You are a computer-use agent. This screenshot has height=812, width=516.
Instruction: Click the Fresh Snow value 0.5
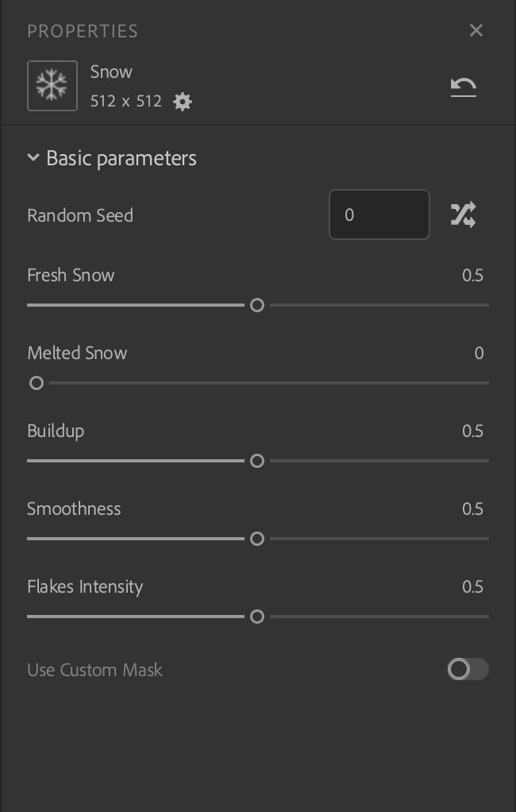(x=472, y=276)
